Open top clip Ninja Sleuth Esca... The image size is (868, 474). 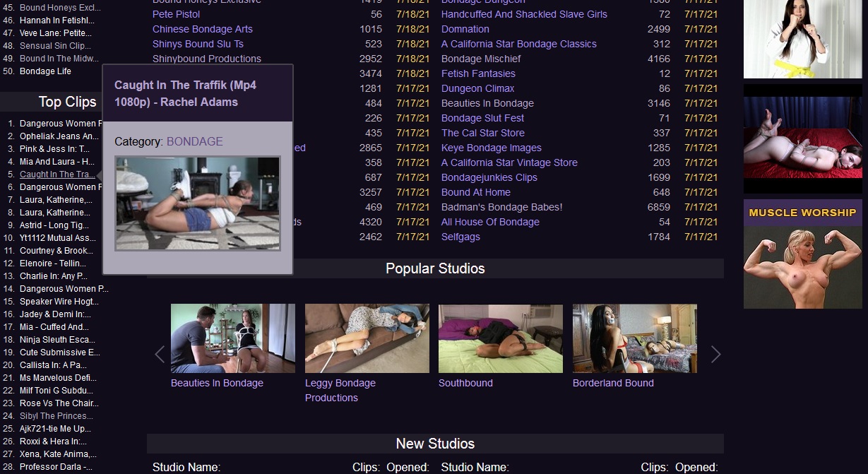click(x=58, y=340)
